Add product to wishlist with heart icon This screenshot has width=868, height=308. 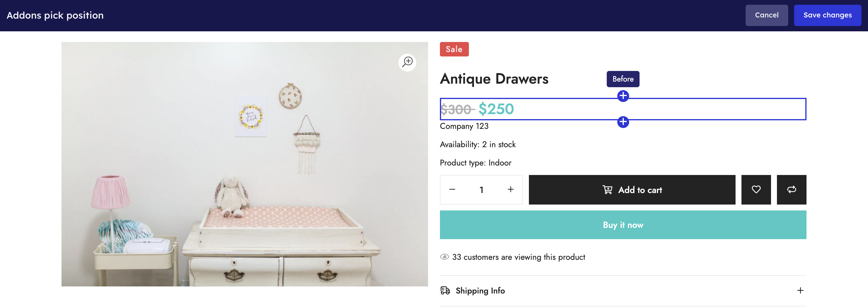tap(756, 190)
